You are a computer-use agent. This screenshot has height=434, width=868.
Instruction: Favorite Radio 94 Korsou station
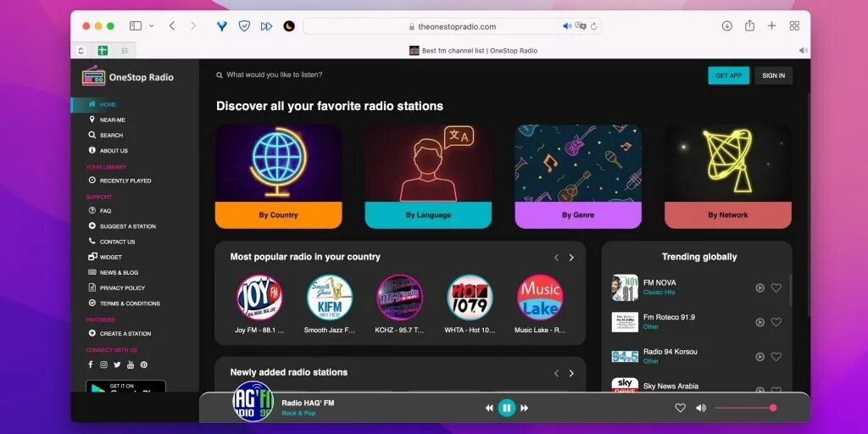[x=776, y=357]
